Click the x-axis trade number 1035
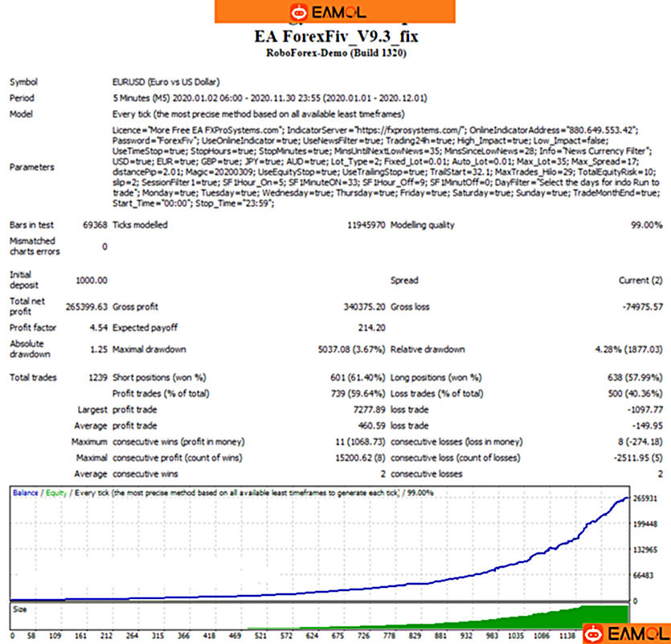 (516, 636)
